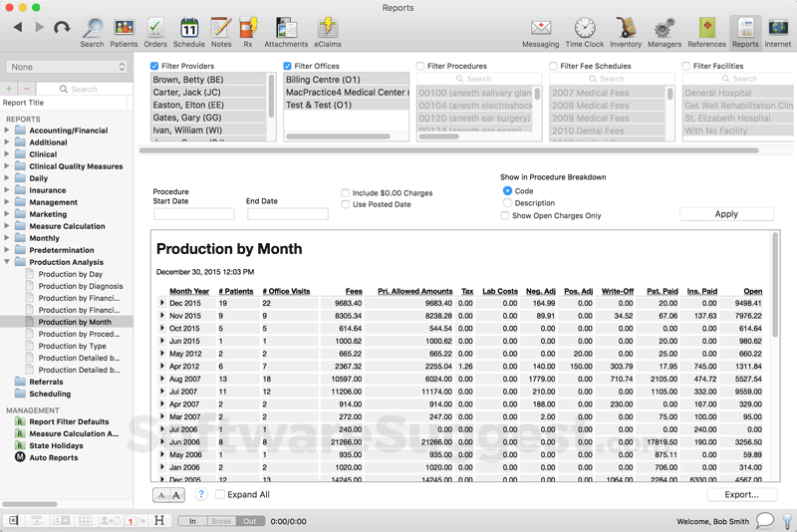Click the Export... button

[x=741, y=494]
